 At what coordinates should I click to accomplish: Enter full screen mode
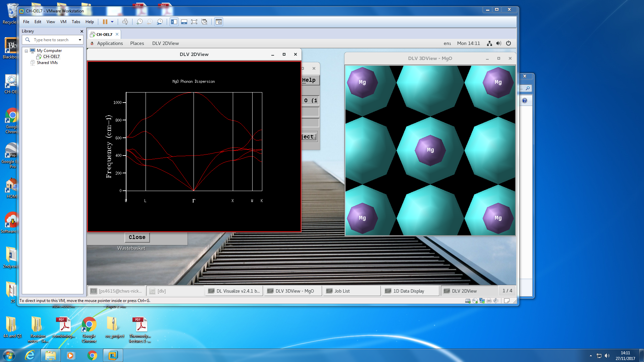pyautogui.click(x=194, y=22)
